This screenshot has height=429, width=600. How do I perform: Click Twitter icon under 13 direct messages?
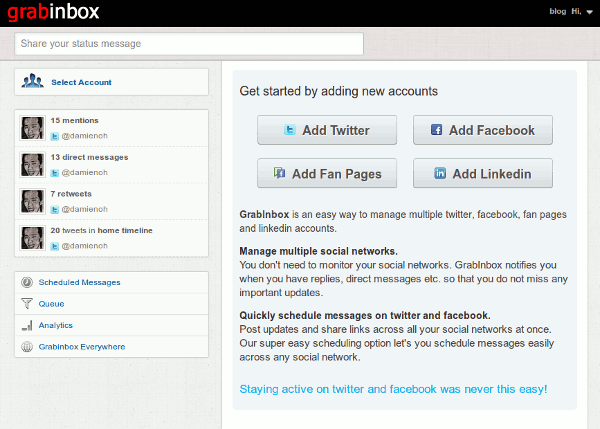[55, 173]
